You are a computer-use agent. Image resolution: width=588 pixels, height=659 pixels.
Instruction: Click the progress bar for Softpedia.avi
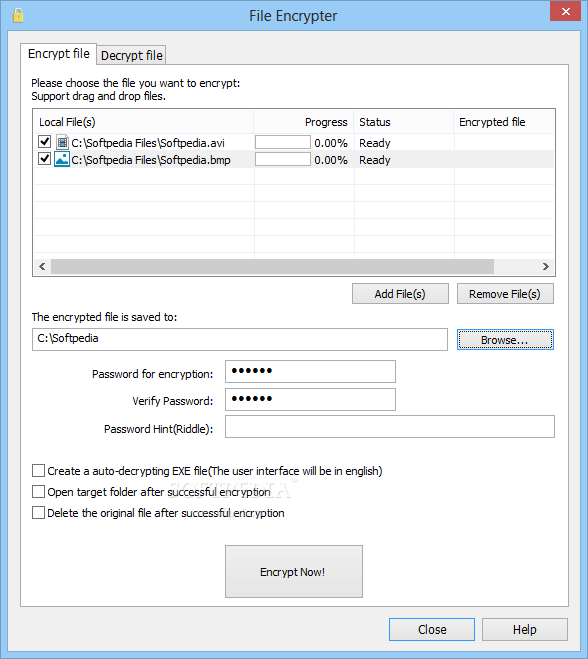[283, 142]
